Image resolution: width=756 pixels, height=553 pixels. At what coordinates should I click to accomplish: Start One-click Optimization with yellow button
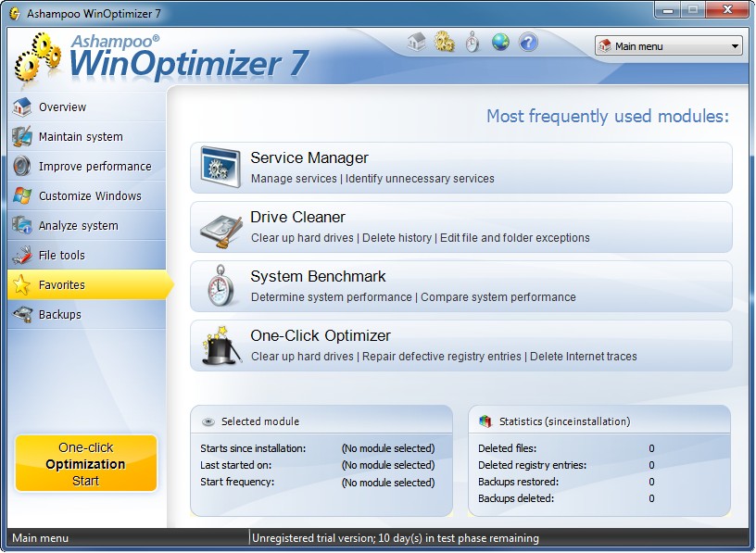[85, 464]
